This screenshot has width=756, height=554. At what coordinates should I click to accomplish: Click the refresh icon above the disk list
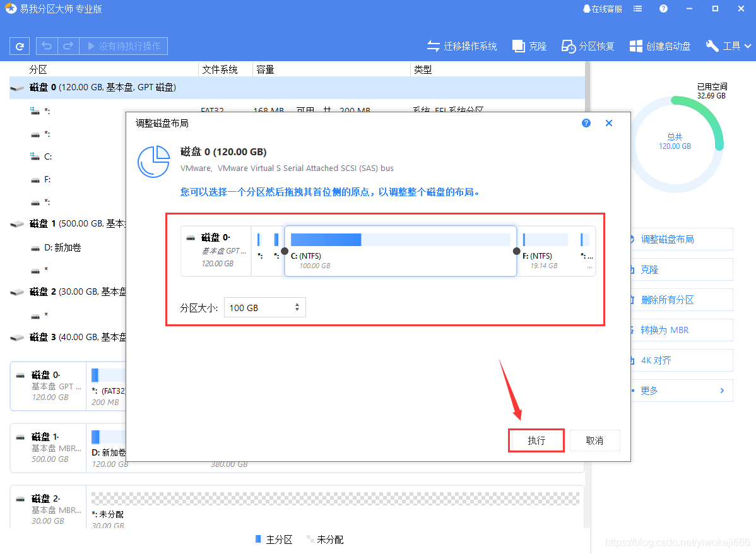(19, 45)
